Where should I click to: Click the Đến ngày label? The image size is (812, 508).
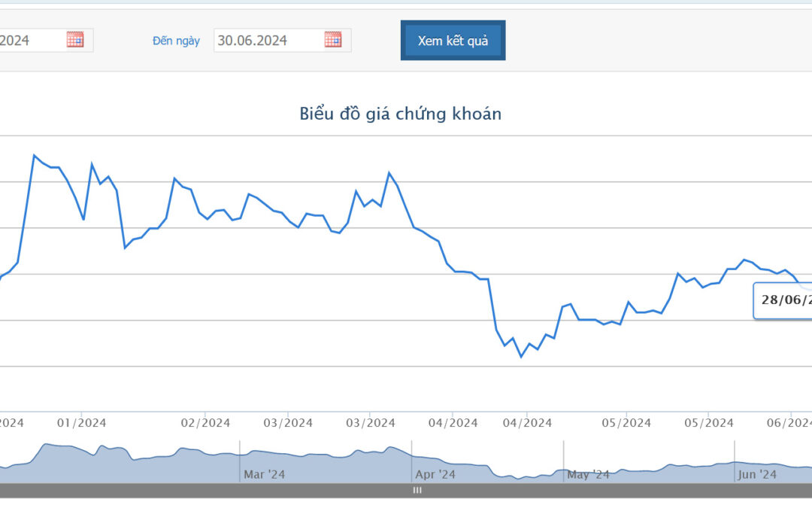pos(176,41)
